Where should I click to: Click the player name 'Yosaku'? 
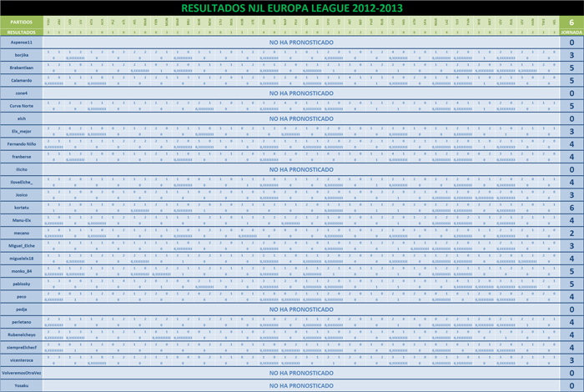[x=22, y=385]
